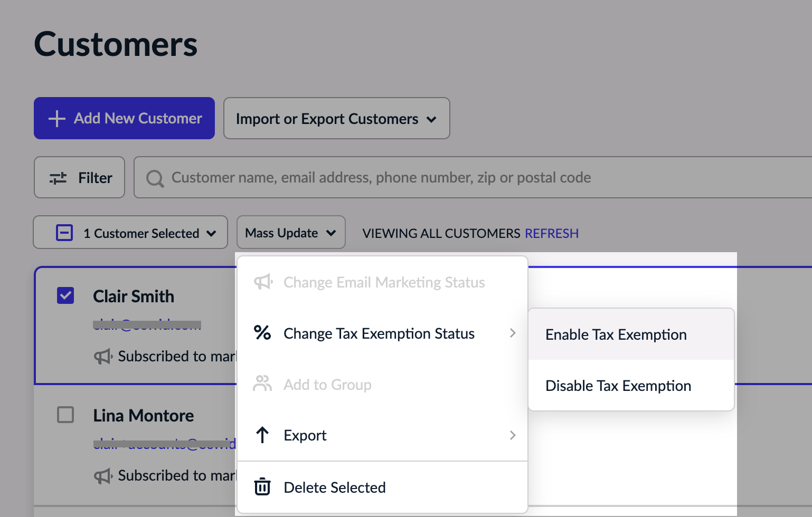This screenshot has width=812, height=517.
Task: Click the megaphone icon under Lina Montore
Action: pos(103,476)
